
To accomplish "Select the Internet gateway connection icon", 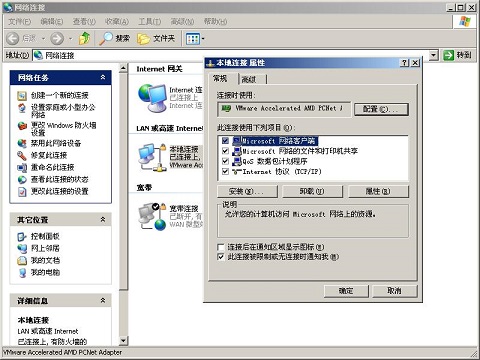I will pos(152,97).
